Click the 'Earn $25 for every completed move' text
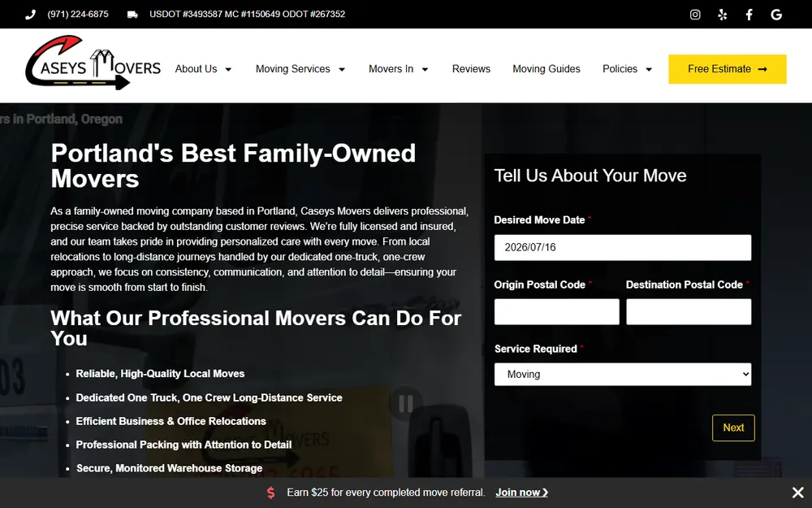 386,493
